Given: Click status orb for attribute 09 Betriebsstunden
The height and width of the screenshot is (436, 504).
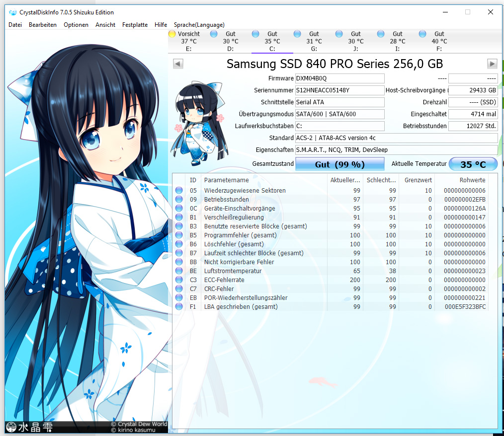Looking at the screenshot, I should pos(179,200).
